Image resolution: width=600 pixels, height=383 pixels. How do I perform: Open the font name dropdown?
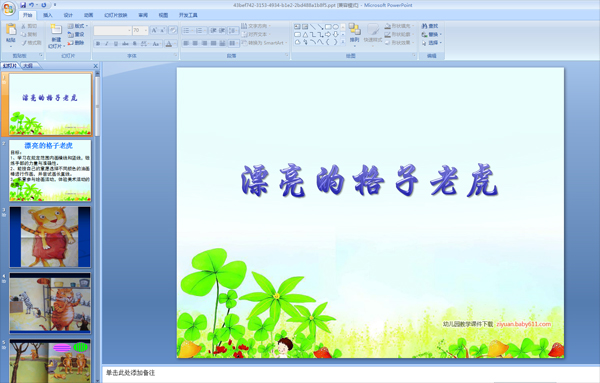point(112,30)
